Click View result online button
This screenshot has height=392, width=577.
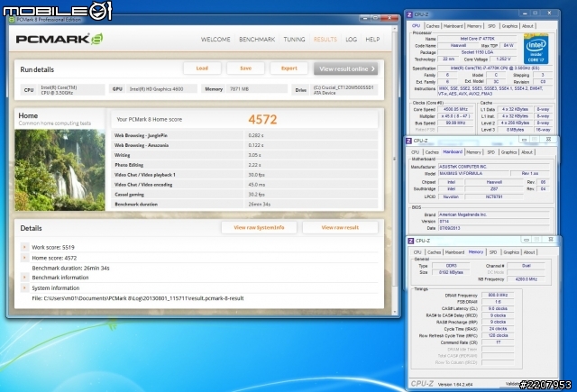click(x=346, y=68)
